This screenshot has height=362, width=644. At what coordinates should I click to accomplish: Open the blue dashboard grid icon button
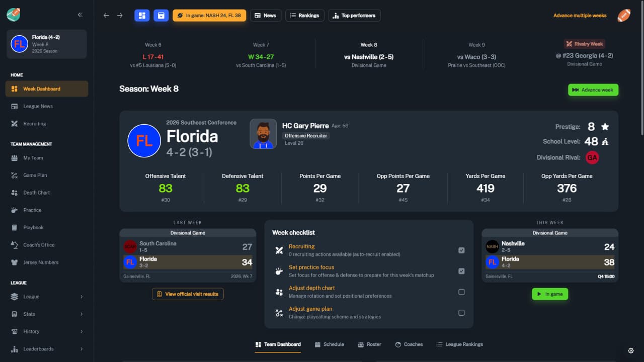[x=142, y=16]
